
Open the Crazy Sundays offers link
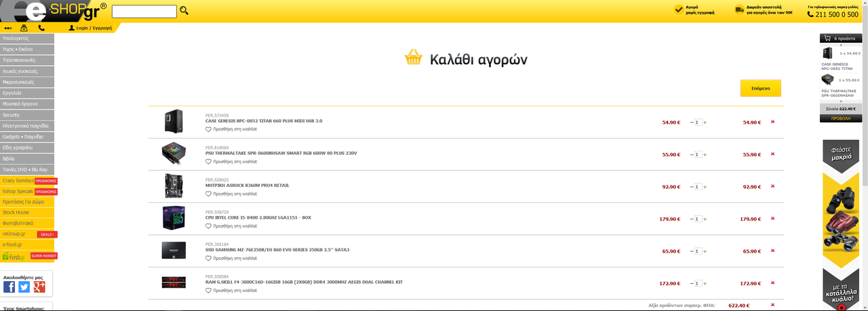pyautogui.click(x=28, y=181)
